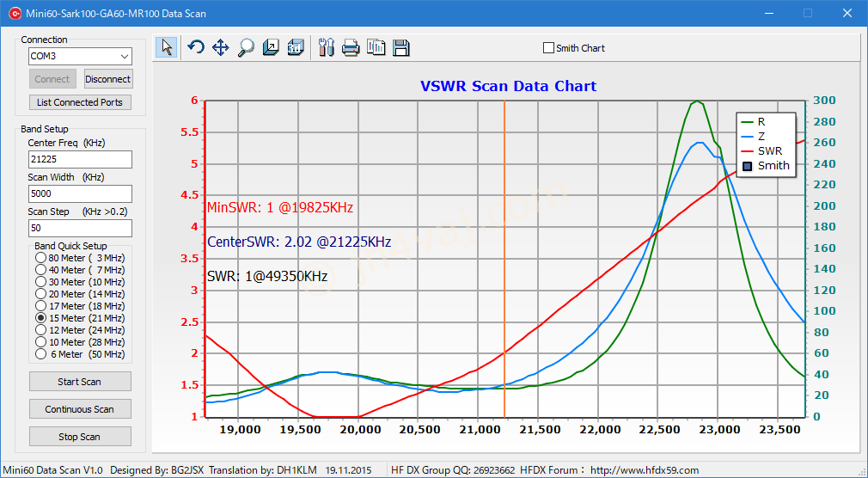The image size is (868, 478).
Task: Click the Stop Scan button
Action: 80,437
